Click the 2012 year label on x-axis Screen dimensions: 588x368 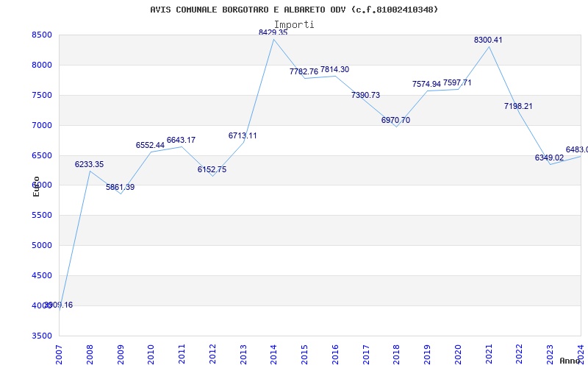tap(212, 355)
